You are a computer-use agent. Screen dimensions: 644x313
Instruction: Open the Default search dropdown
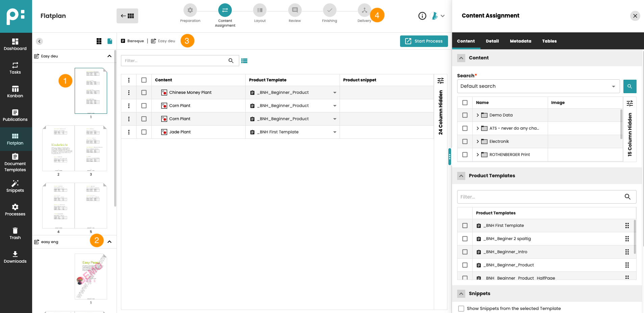tap(538, 86)
